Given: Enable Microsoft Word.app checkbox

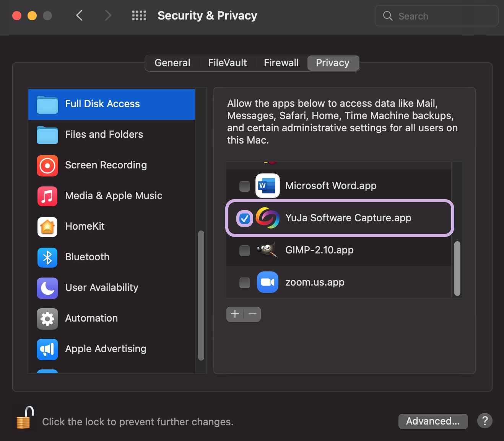Looking at the screenshot, I should click(245, 186).
